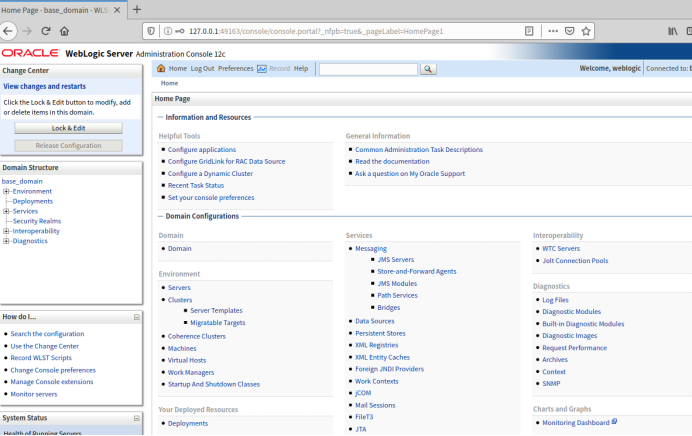The width and height of the screenshot is (692, 436).
Task: Expand Diagnostics node in Domain Structure
Action: [6, 241]
